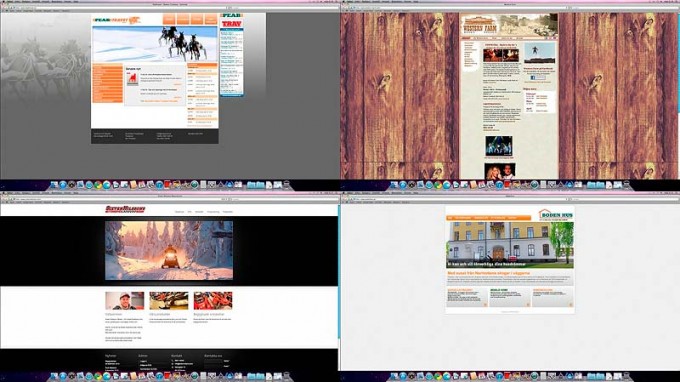The image size is (680, 382).
Task: Click the red snowmobile site logo
Action: point(125,210)
